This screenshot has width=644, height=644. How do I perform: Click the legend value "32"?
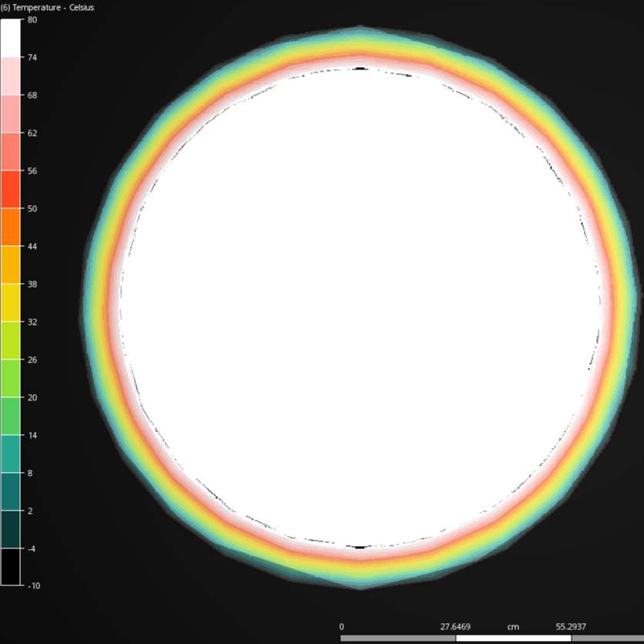click(x=32, y=322)
